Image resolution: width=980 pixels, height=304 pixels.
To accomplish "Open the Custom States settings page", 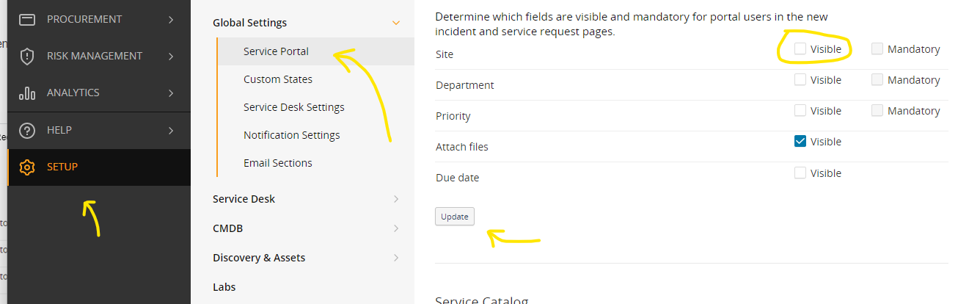I will click(278, 79).
